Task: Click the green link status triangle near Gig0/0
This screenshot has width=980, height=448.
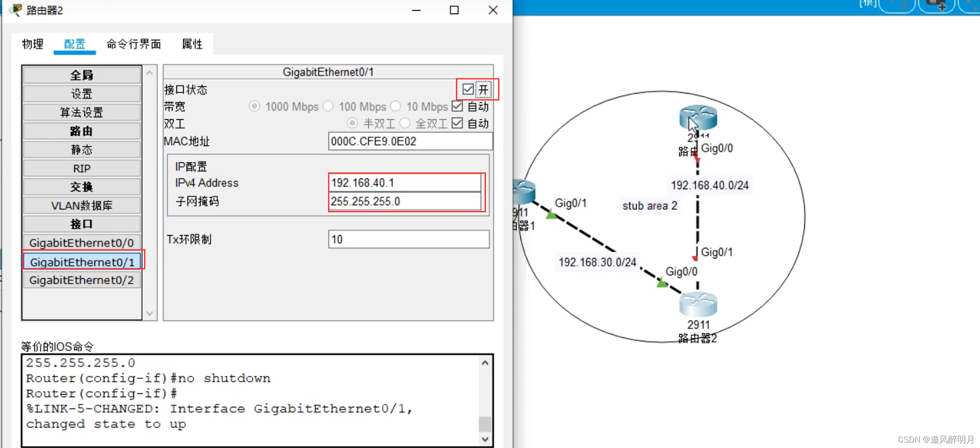Action: click(x=662, y=283)
